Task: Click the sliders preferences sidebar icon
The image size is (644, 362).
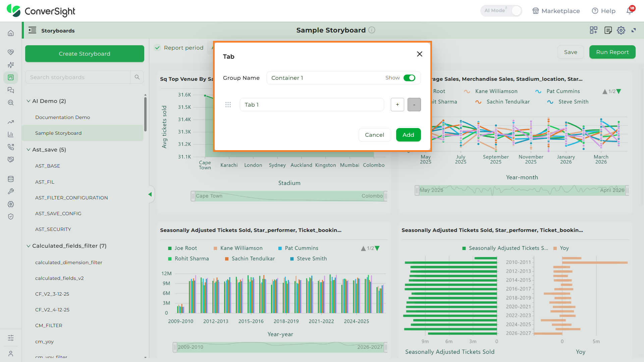Action: 11,338
